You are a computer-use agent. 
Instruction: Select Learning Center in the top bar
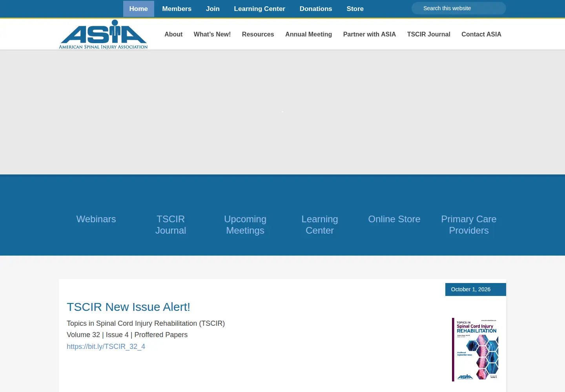[x=259, y=9]
